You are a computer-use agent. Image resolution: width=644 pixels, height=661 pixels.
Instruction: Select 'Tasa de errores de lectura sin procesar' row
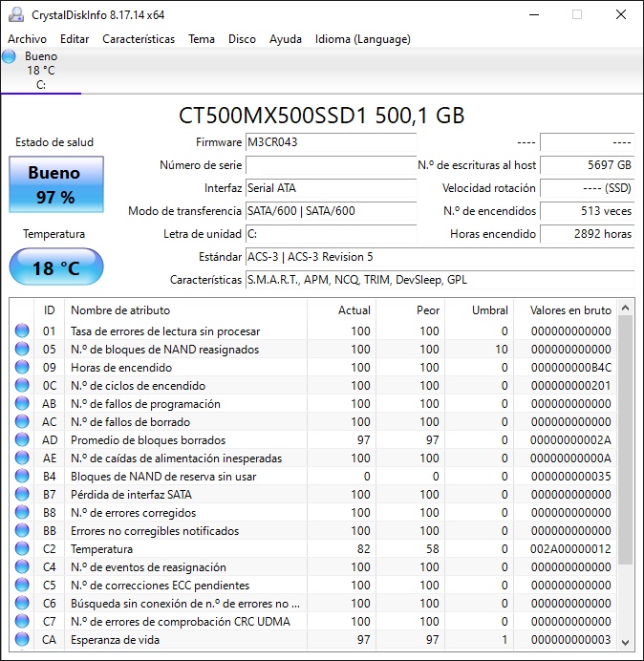pyautogui.click(x=314, y=330)
